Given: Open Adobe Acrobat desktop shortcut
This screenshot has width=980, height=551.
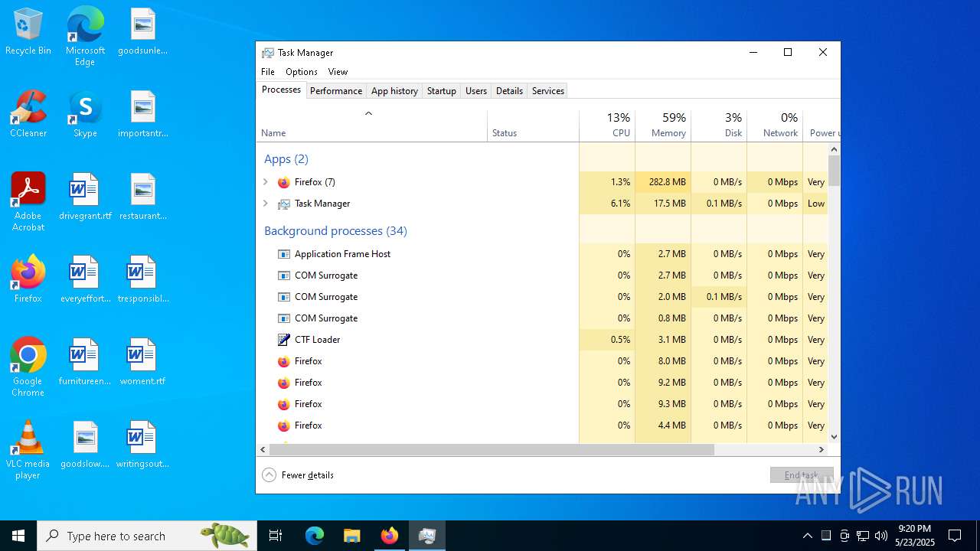Looking at the screenshot, I should [28, 202].
